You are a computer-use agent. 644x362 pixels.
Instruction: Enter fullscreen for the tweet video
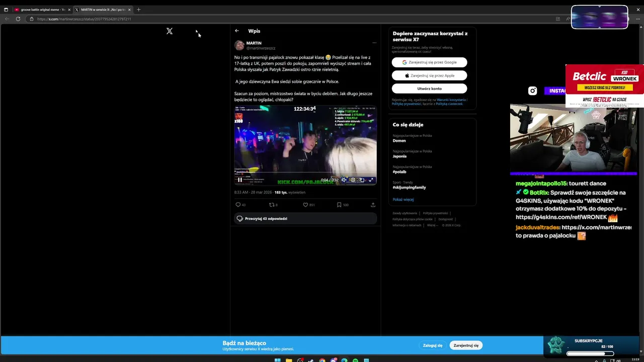point(371,179)
